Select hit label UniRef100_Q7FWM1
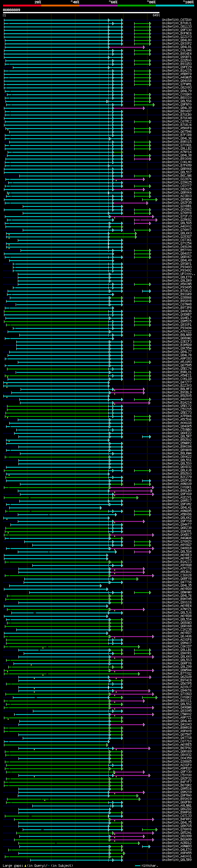Viewport: 197px width, 868px height. click(x=177, y=84)
